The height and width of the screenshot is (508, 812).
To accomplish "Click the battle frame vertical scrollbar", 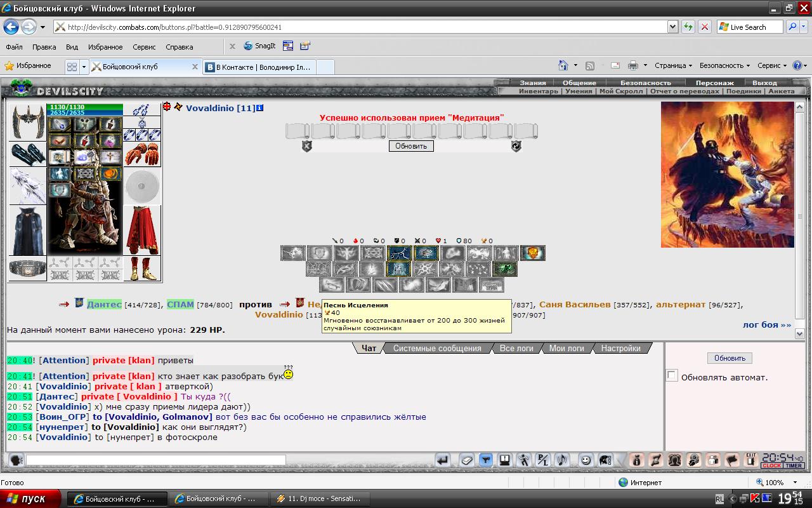I will [x=800, y=219].
